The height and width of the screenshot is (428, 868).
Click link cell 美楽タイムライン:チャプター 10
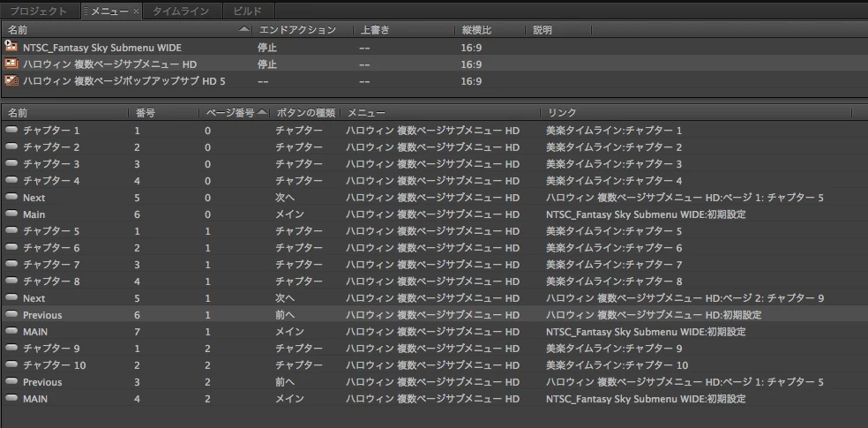(617, 364)
